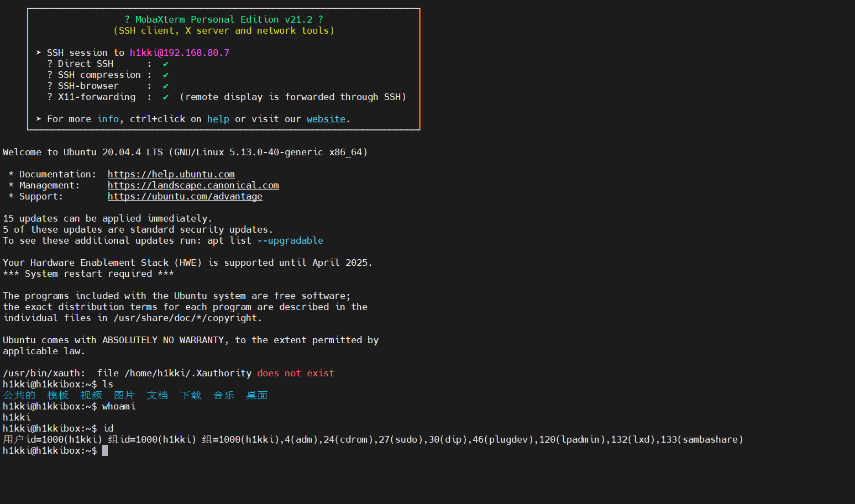The width and height of the screenshot is (855, 504).
Task: Click the green checkmark beside Direct SSH
Action: click(x=165, y=64)
